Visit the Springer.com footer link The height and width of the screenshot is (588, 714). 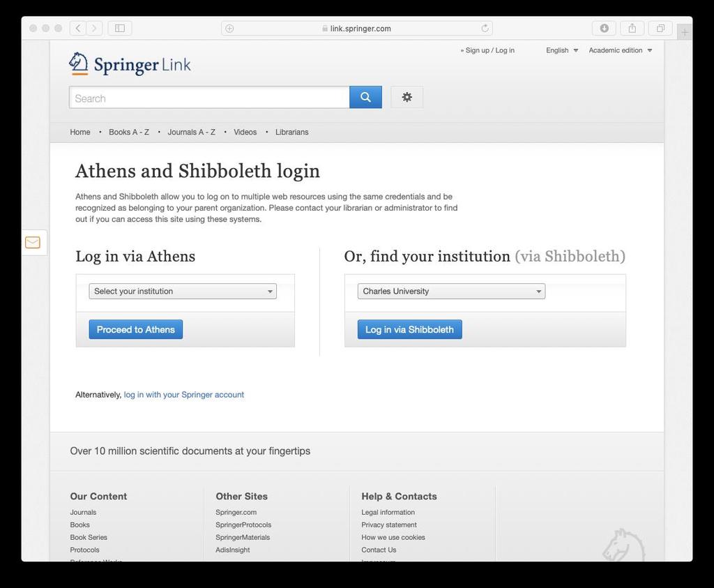click(x=236, y=513)
